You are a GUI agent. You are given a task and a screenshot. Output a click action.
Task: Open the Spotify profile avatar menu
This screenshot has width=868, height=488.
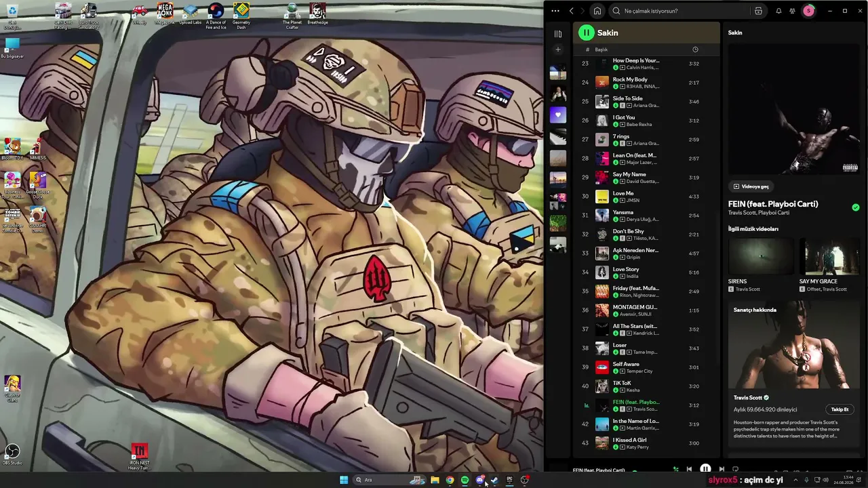point(808,11)
